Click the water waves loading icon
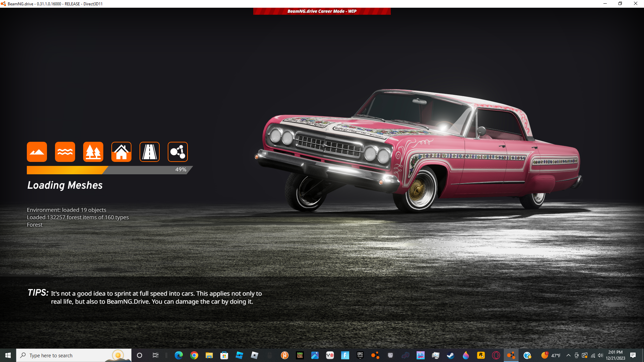 pyautogui.click(x=65, y=152)
